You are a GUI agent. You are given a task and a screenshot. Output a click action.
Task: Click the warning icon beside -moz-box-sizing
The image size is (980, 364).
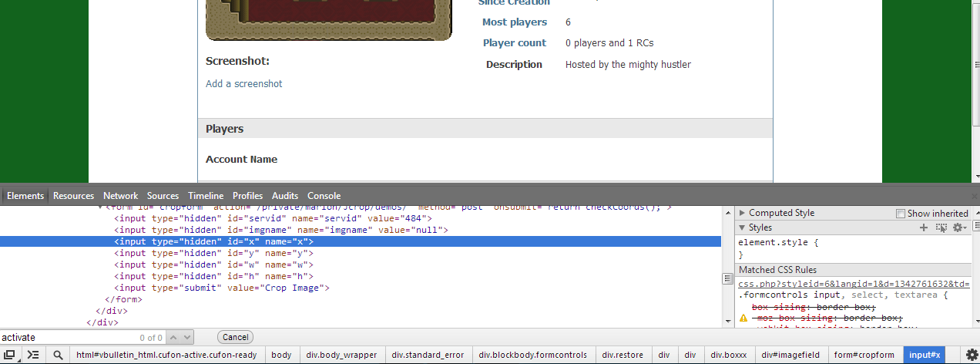743,318
